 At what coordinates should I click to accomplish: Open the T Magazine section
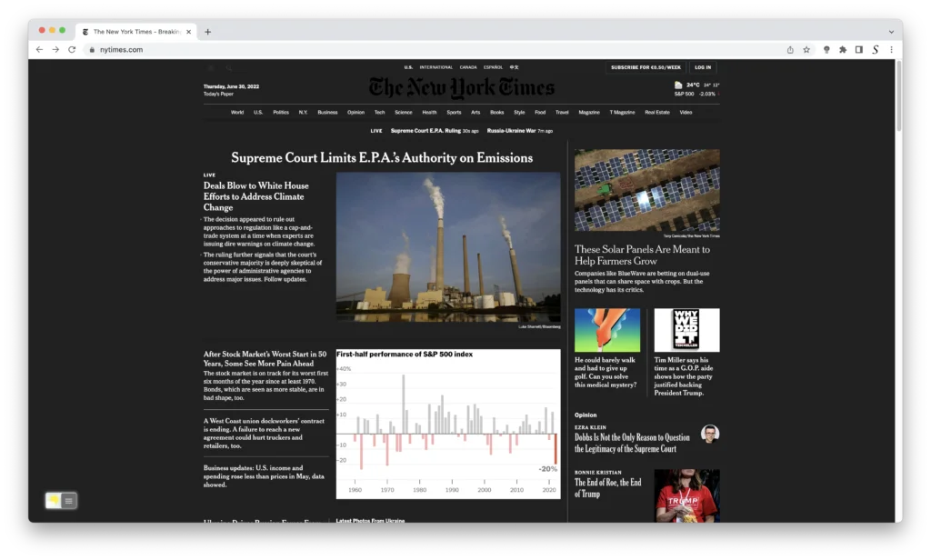(x=622, y=112)
